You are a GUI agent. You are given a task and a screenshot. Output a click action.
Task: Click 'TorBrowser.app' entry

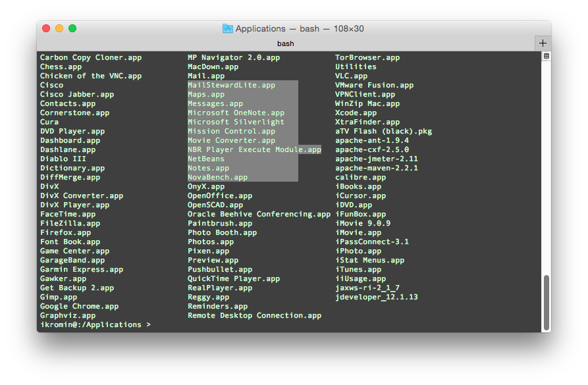coord(367,58)
